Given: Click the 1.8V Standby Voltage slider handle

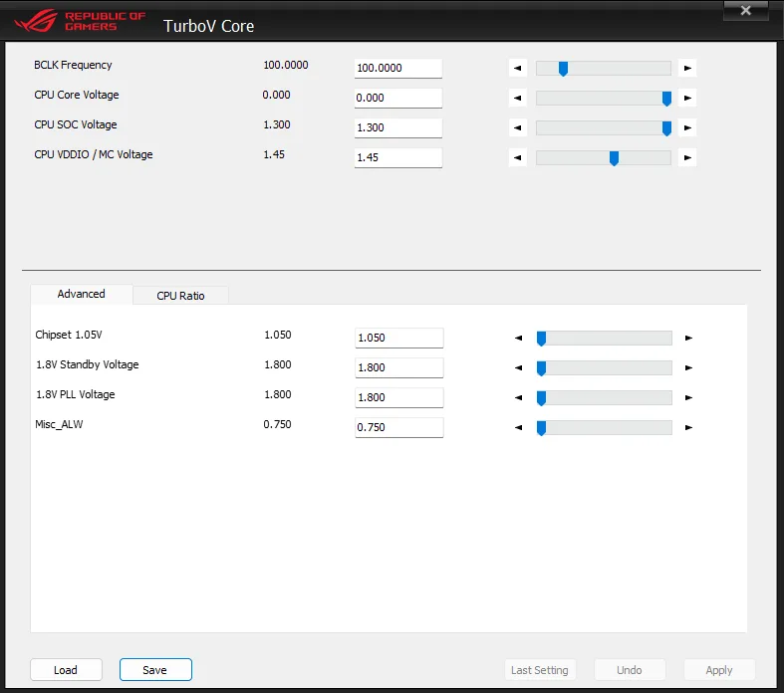Looking at the screenshot, I should coord(541,368).
